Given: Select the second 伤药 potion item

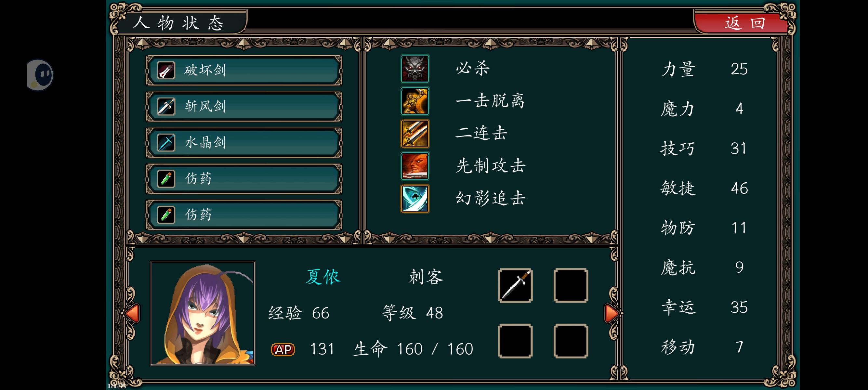Looking at the screenshot, I should [x=244, y=214].
